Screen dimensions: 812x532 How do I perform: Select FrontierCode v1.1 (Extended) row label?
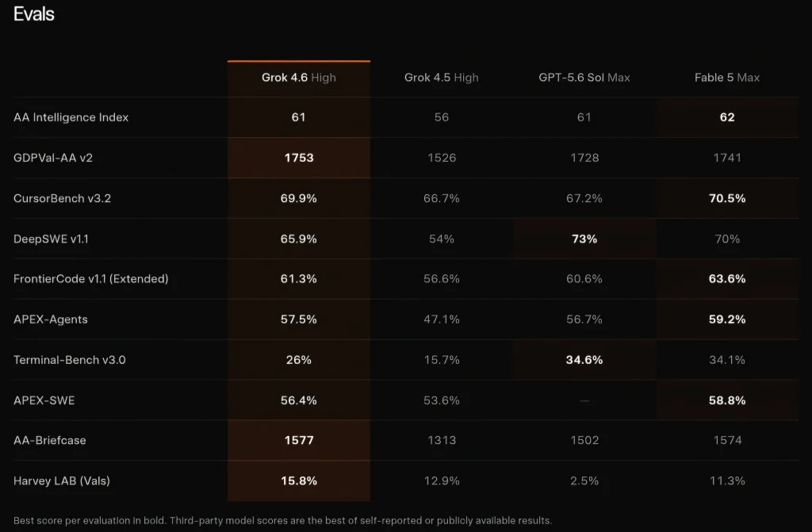point(90,279)
